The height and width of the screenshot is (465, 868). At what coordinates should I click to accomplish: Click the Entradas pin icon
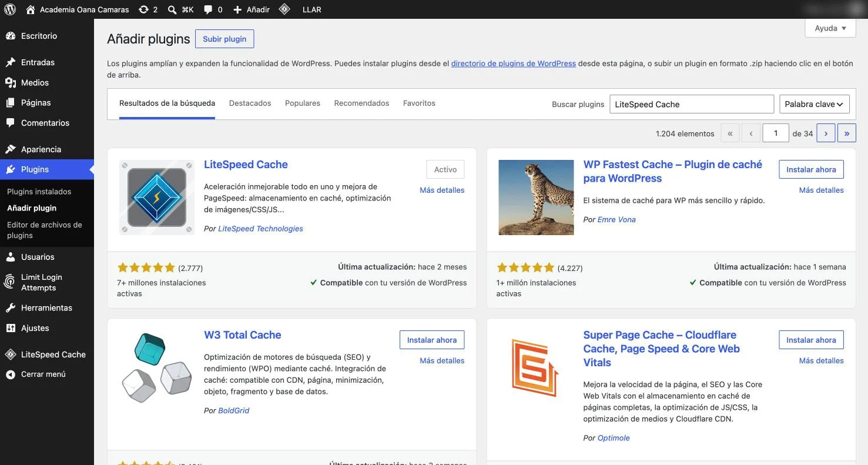pos(11,62)
